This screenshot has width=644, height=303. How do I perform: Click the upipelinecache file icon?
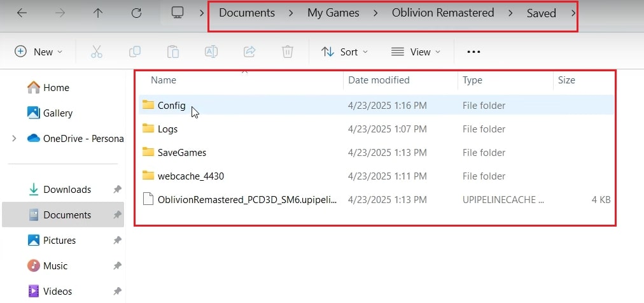pos(148,199)
